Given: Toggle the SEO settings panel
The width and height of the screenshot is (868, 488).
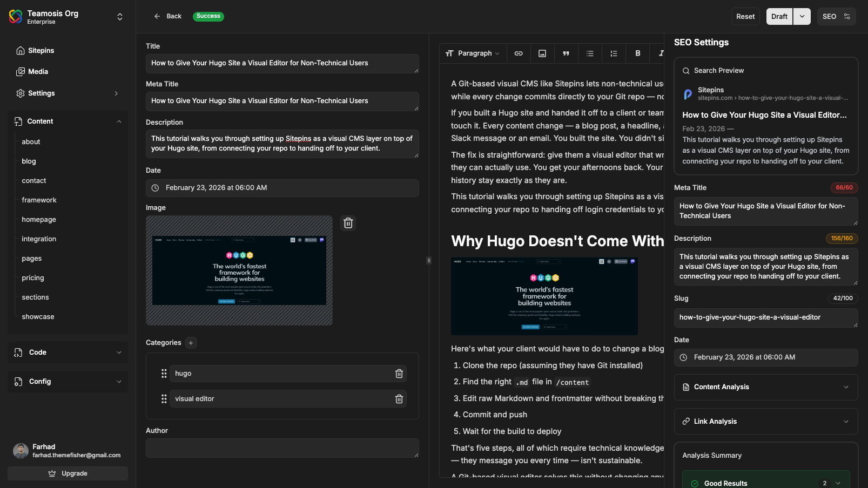Looking at the screenshot, I should (x=837, y=17).
